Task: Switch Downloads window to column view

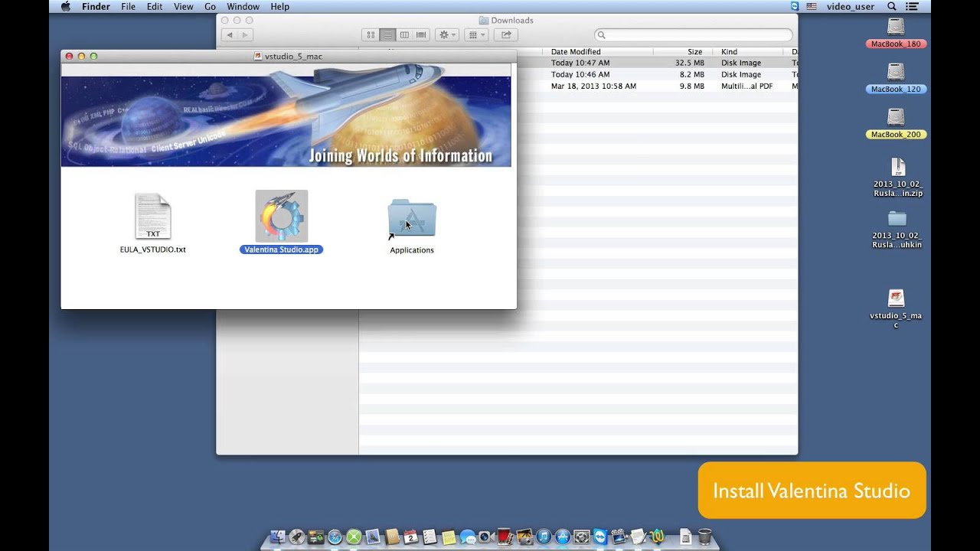Action: coord(404,34)
